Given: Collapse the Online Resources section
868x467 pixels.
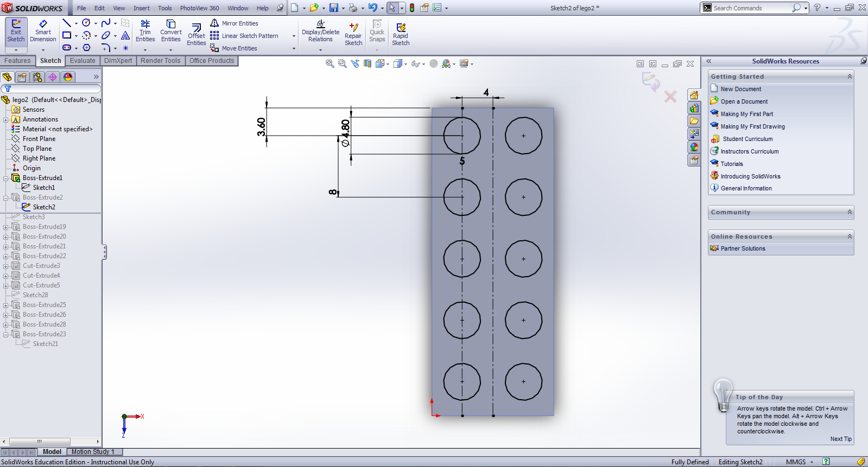Looking at the screenshot, I should [850, 236].
